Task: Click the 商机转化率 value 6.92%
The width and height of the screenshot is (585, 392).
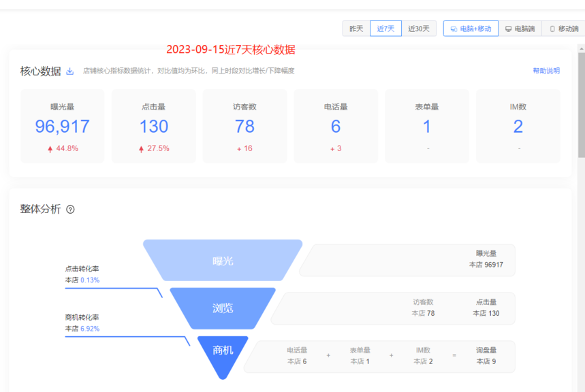Action: tap(90, 329)
